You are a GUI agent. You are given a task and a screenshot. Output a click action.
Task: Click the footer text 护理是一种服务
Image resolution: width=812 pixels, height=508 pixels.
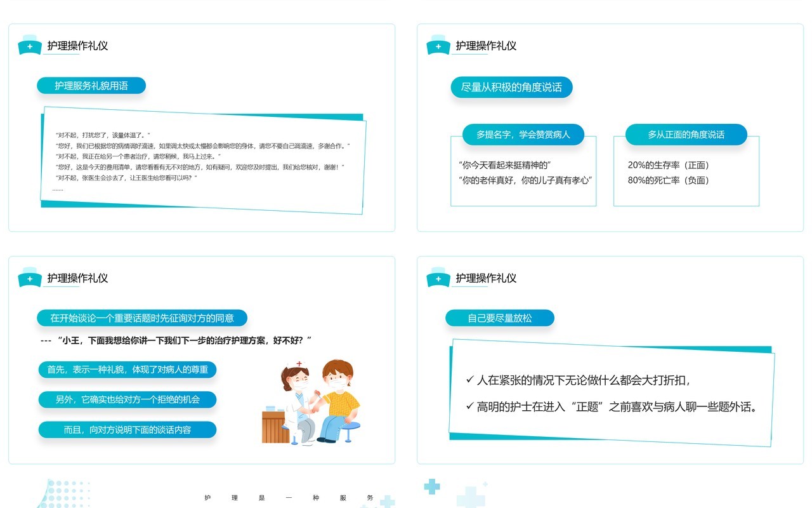pos(289,498)
